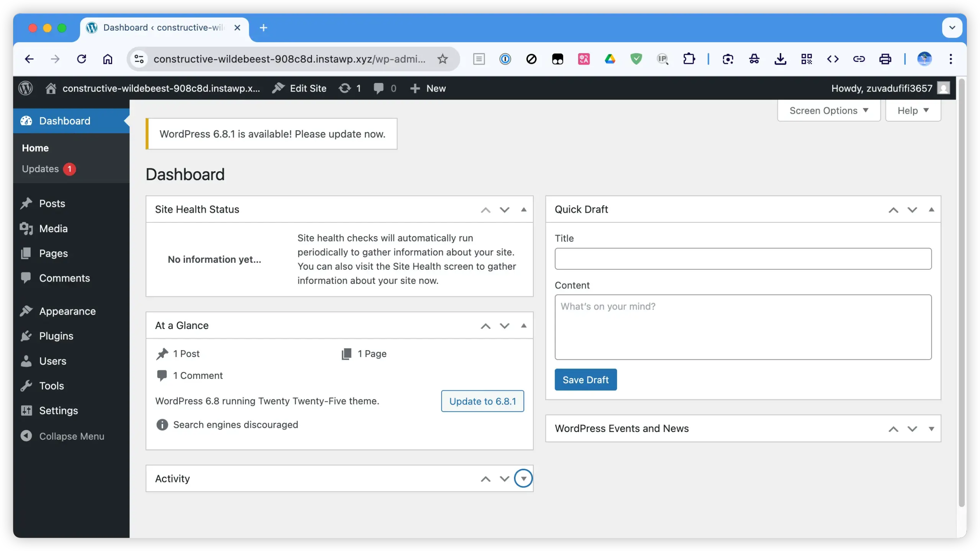Bookmark this page with the star icon

pos(443,59)
